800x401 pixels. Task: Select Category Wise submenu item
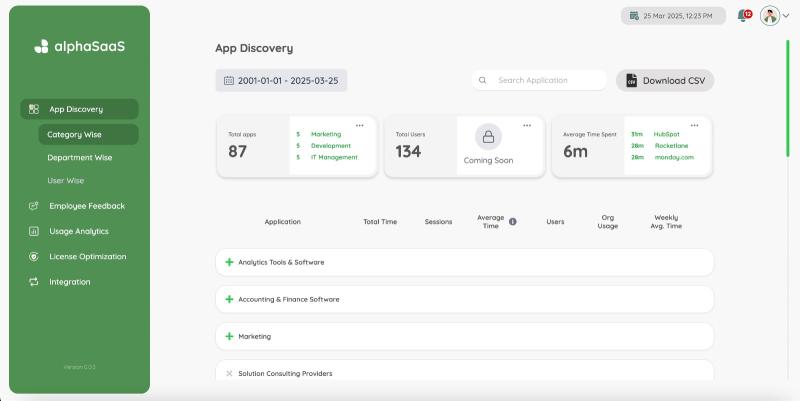88,135
